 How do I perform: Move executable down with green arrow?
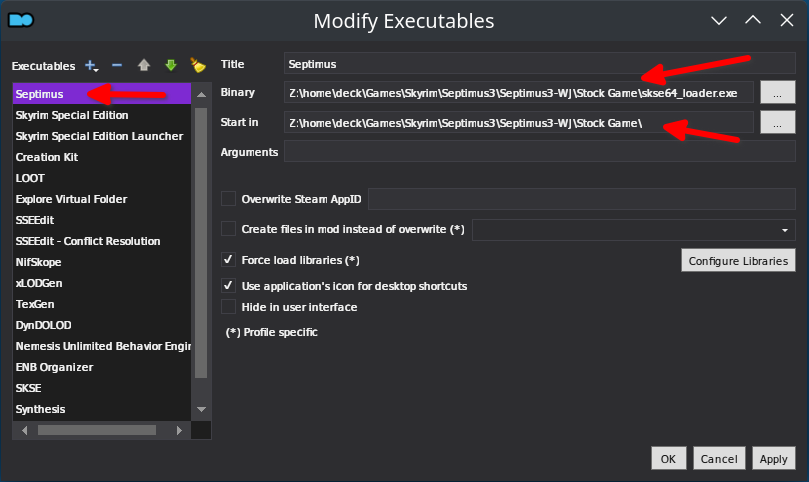coord(171,65)
